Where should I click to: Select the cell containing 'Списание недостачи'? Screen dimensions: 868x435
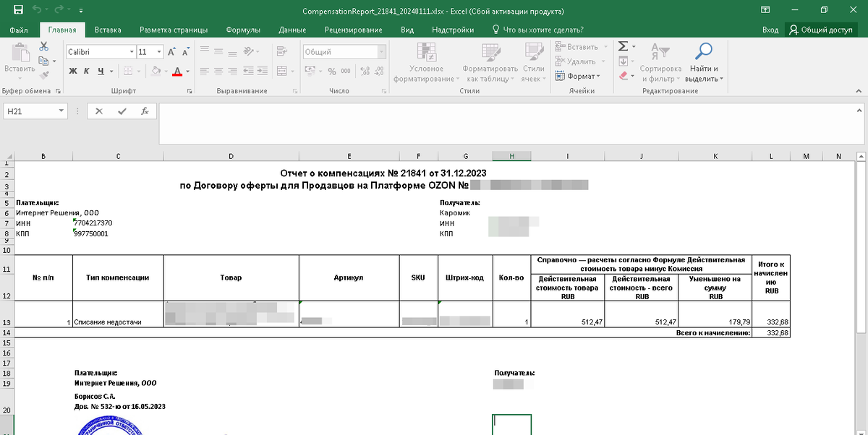[x=118, y=314]
